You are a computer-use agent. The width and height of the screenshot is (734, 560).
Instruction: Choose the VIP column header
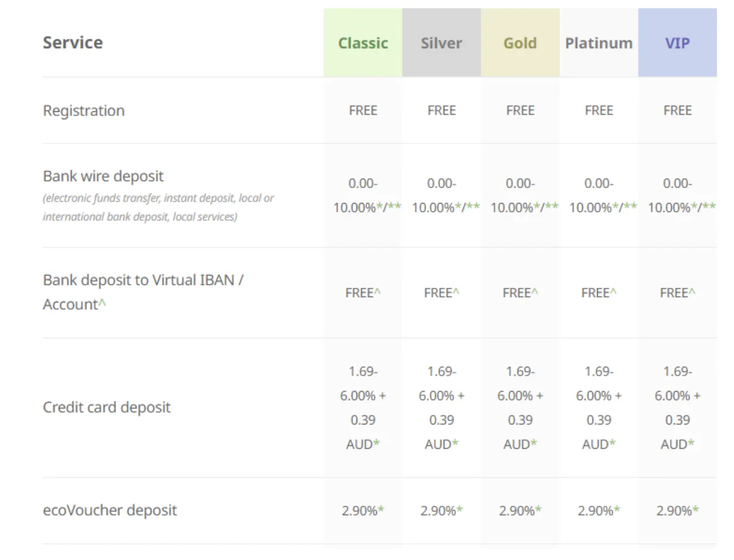click(677, 43)
